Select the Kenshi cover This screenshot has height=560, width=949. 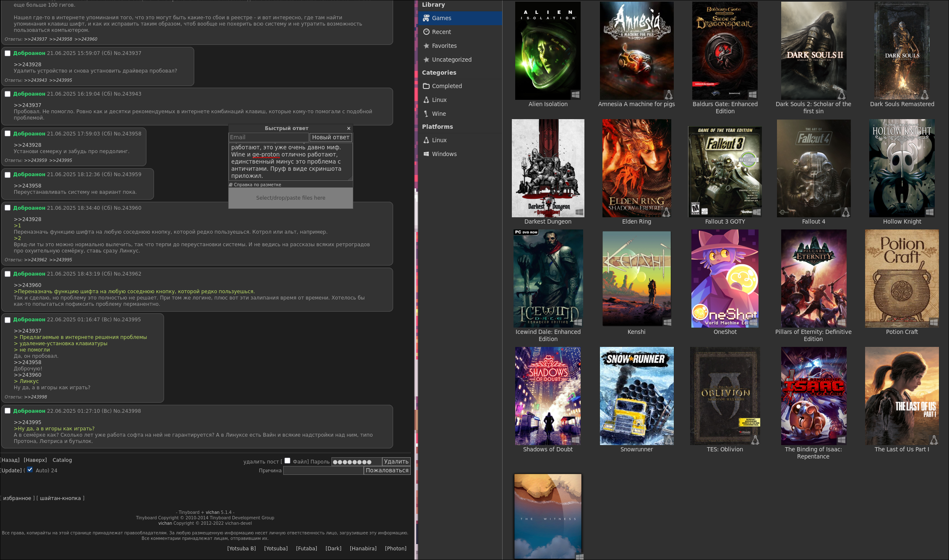pos(636,279)
